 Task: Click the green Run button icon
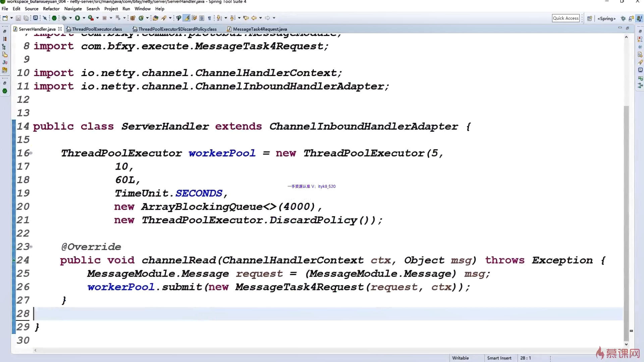pos(77,18)
